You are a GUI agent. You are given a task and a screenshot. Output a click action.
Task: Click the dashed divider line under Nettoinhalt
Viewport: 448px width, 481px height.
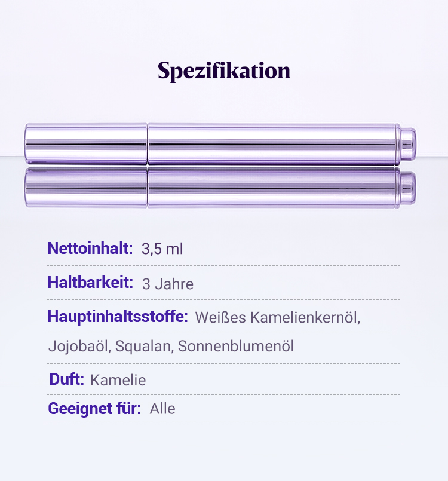point(223,265)
